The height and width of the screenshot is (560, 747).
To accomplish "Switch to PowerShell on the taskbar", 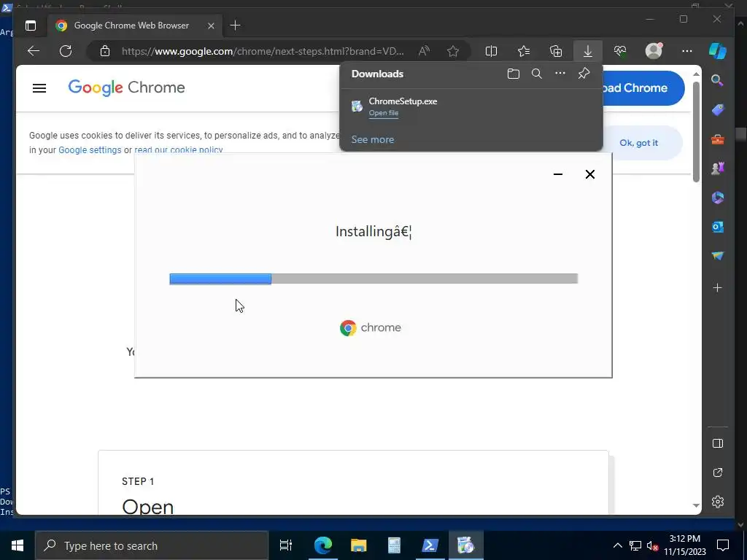I will pos(430,545).
